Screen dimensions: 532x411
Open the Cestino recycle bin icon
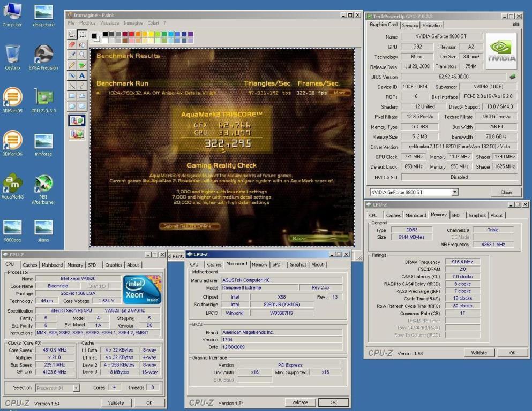[x=12, y=57]
